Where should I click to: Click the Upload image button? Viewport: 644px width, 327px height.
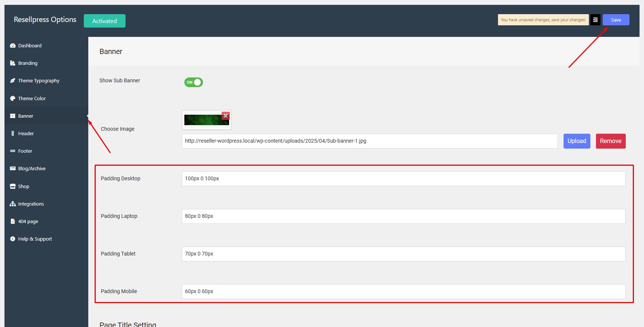pos(577,141)
